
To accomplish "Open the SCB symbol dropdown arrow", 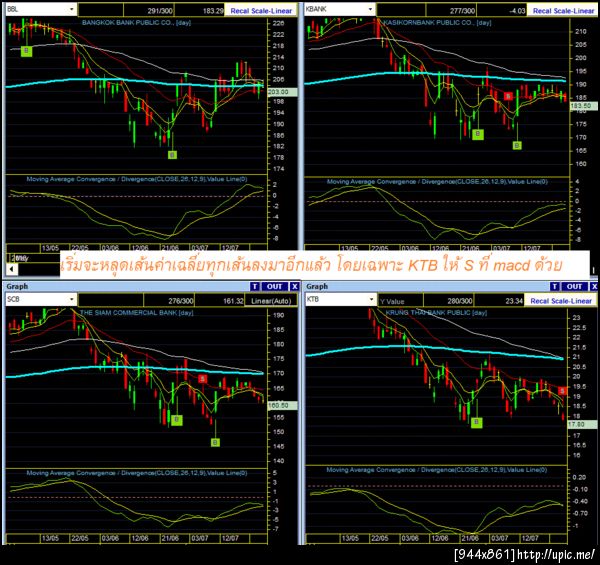I will pos(72,300).
